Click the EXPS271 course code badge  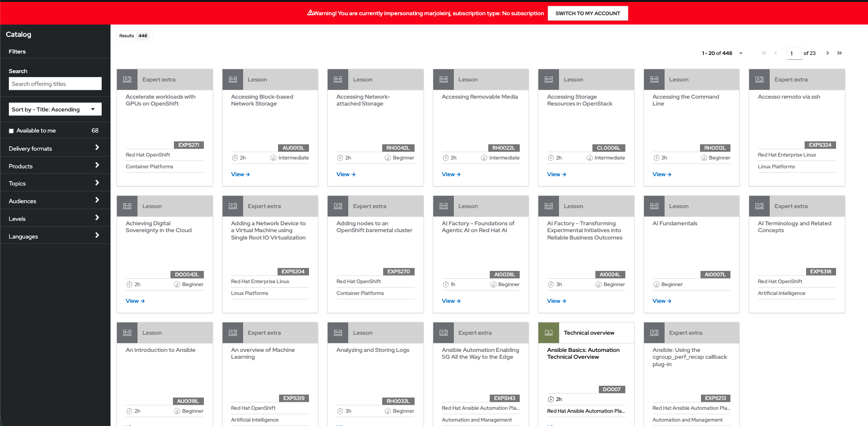(x=189, y=145)
